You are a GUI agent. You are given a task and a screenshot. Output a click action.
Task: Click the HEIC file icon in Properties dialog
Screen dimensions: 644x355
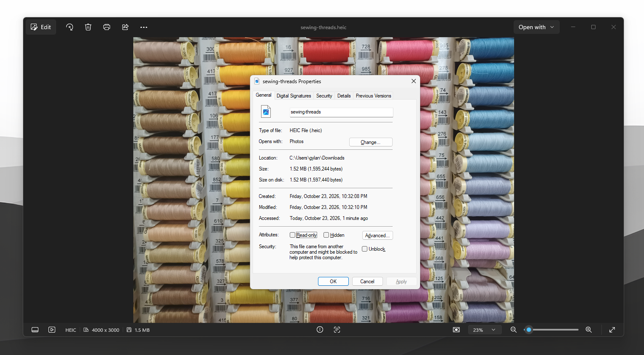pyautogui.click(x=266, y=112)
